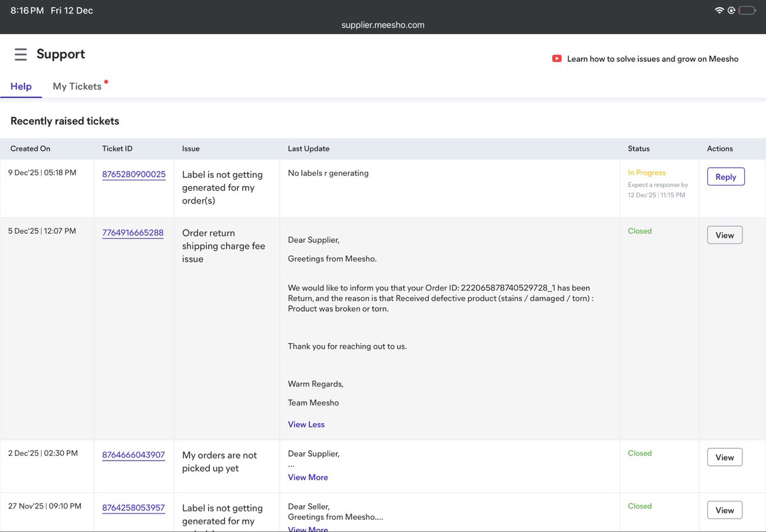Click the "27 Nov'25 | 09:10 PM" date cell
This screenshot has height=532, width=766.
[45, 506]
